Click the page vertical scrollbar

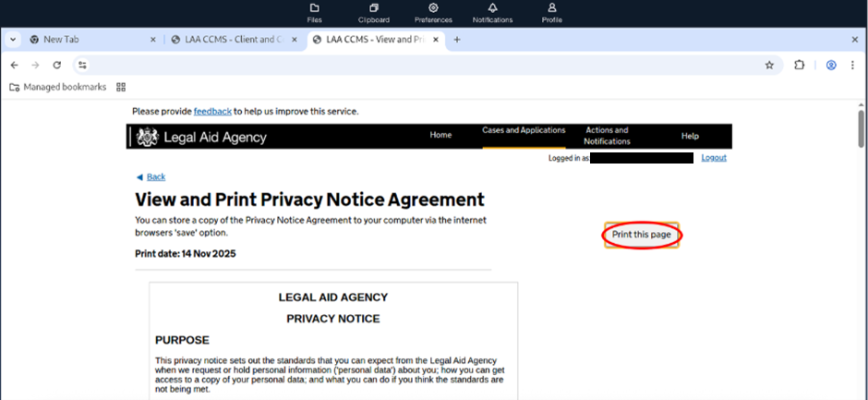pyautogui.click(x=861, y=129)
